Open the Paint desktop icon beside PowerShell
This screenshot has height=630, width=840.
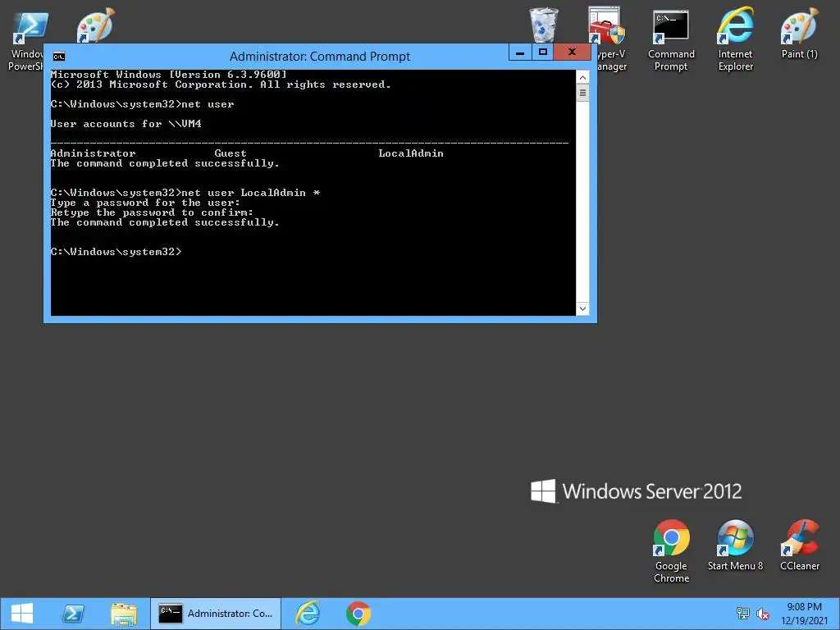(x=95, y=25)
